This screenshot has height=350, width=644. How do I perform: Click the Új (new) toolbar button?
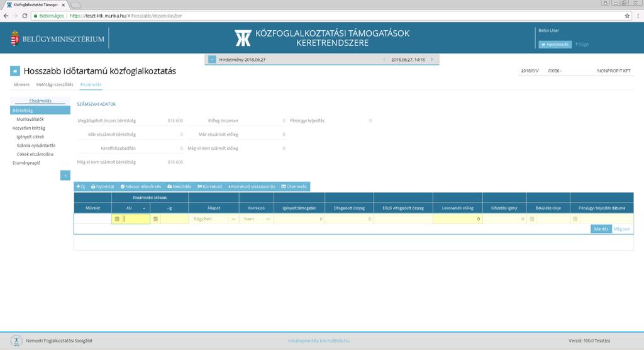click(x=80, y=187)
